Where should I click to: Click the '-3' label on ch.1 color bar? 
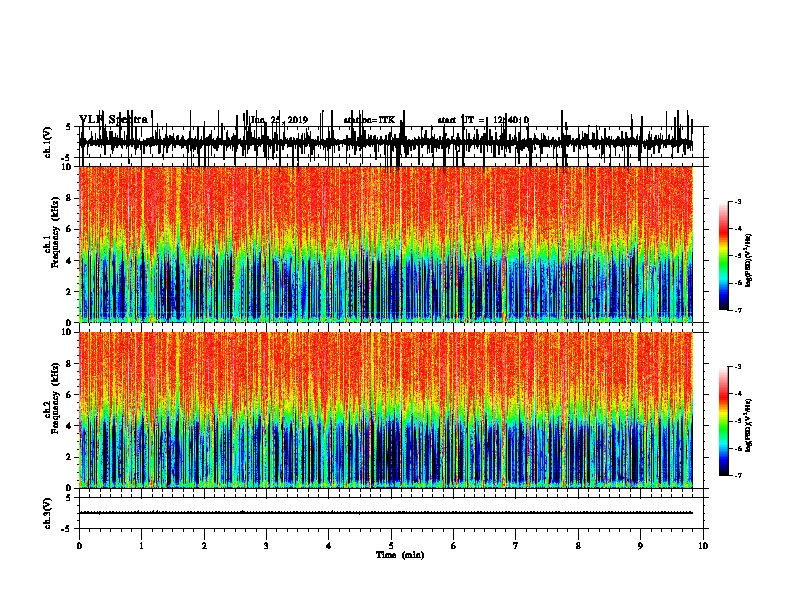click(x=737, y=202)
